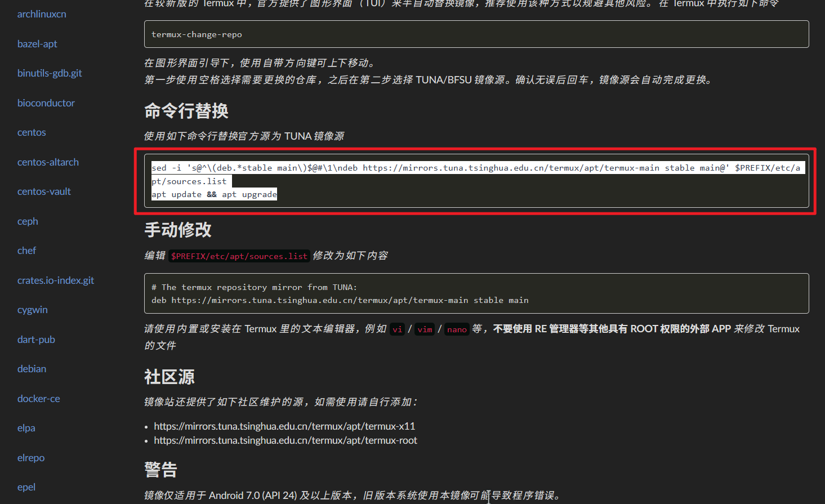Click the termux-root mirror URL

[286, 440]
